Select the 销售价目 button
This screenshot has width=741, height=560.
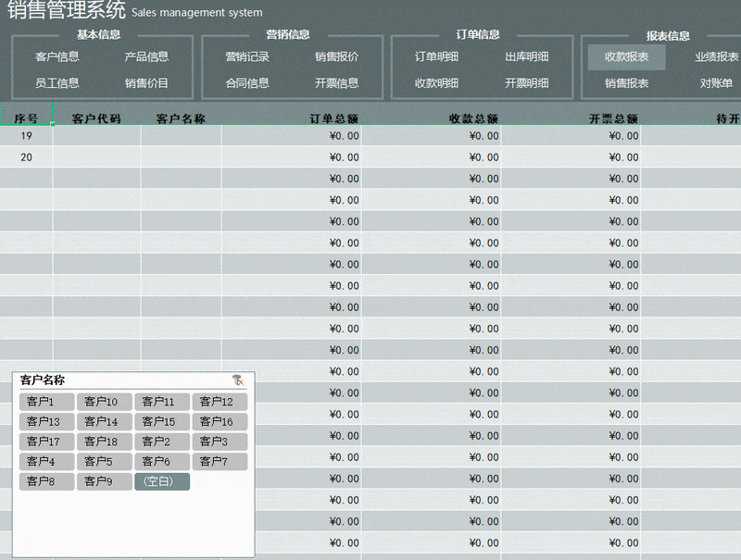146,83
